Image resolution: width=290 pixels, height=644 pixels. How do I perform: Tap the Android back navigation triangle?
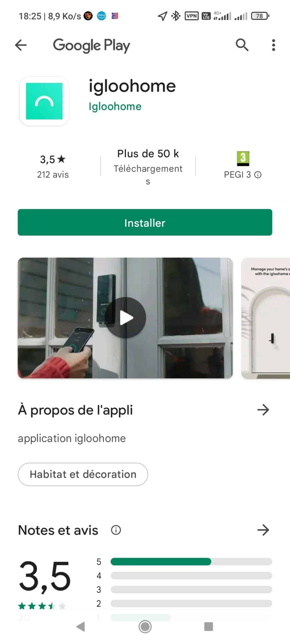[81, 627]
